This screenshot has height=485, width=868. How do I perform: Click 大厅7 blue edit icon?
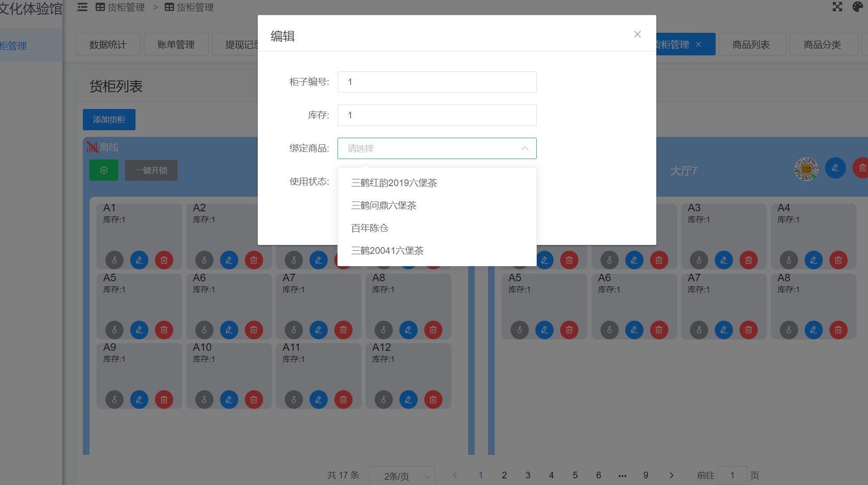click(835, 168)
